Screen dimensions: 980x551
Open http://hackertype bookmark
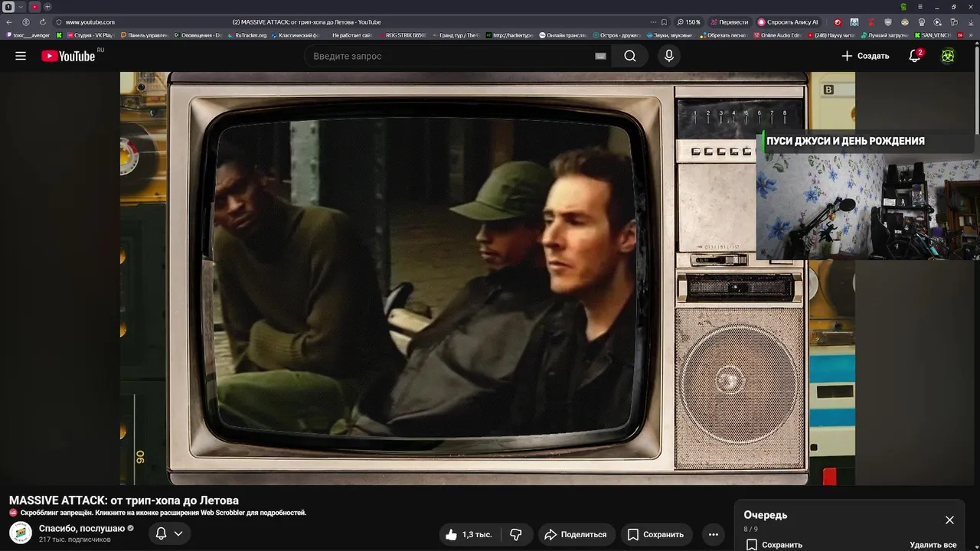pyautogui.click(x=509, y=35)
